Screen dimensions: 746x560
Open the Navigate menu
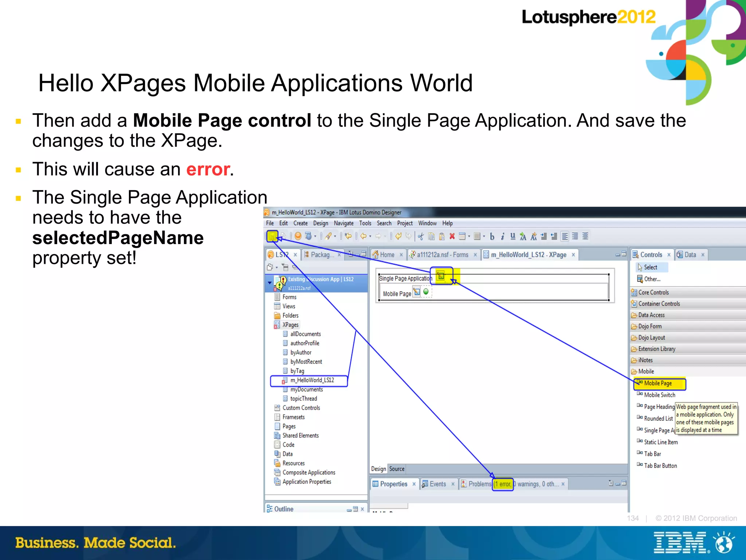pos(343,223)
